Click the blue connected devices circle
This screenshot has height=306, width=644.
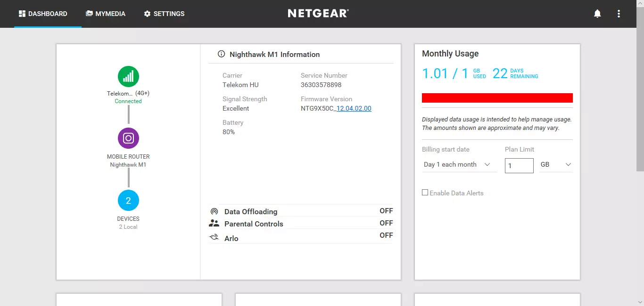(x=128, y=201)
